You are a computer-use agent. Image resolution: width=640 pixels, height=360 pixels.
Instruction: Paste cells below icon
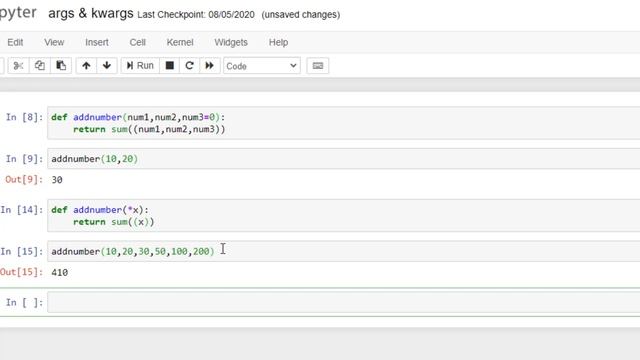[61, 66]
